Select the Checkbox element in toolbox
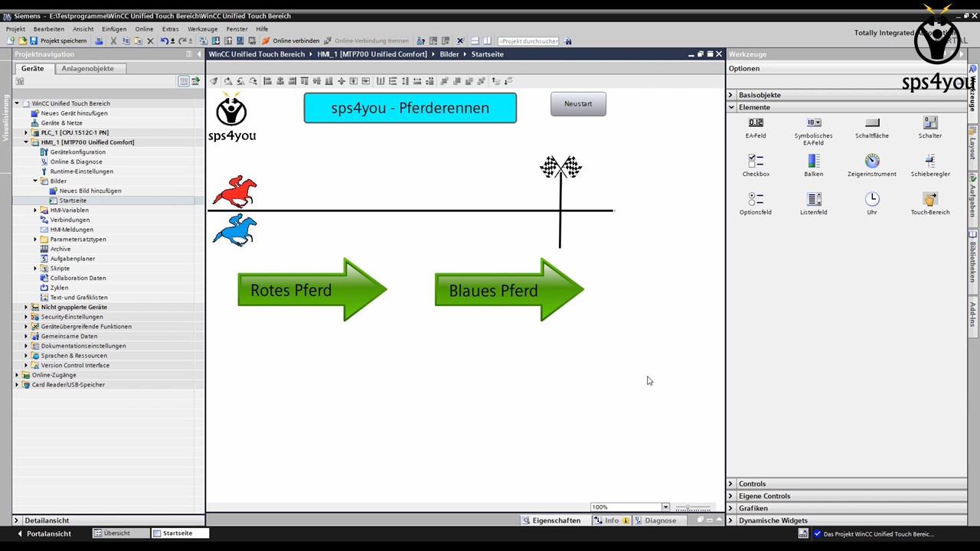980x551 pixels. [756, 161]
